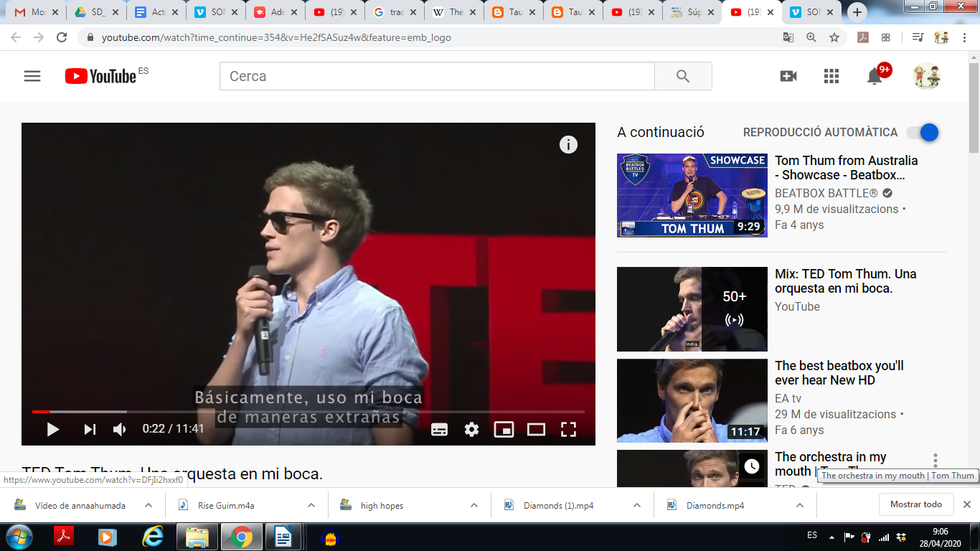The width and height of the screenshot is (980, 551).
Task: Switch to the Wikipedia tab
Action: tap(453, 12)
